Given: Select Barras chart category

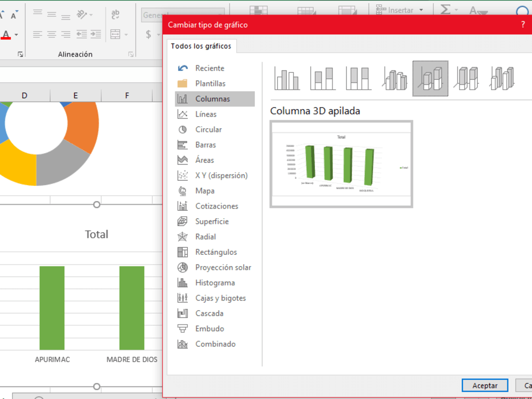Looking at the screenshot, I should coord(215,145).
